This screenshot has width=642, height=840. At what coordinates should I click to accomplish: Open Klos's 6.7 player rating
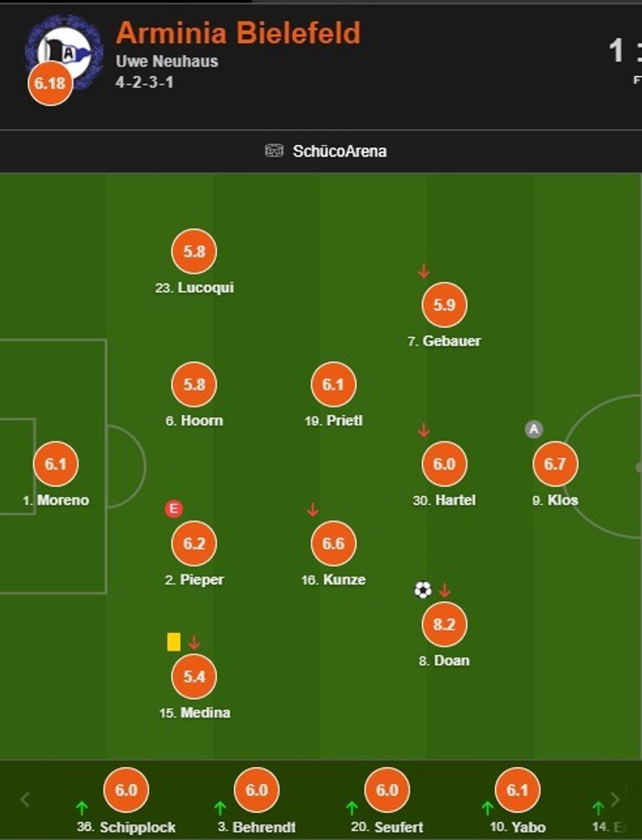point(555,464)
